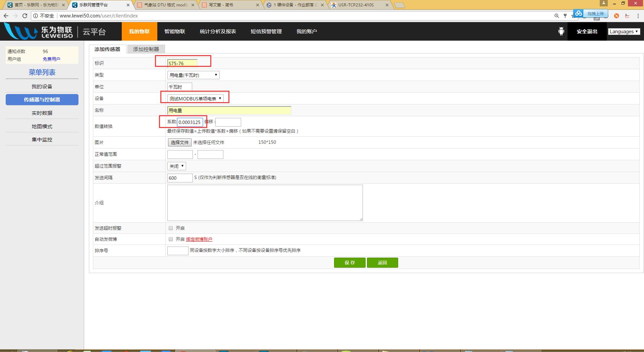Open the 类型 dropdown 用电量(千瓦时)
Screen dimensions: 644x352
(194, 75)
